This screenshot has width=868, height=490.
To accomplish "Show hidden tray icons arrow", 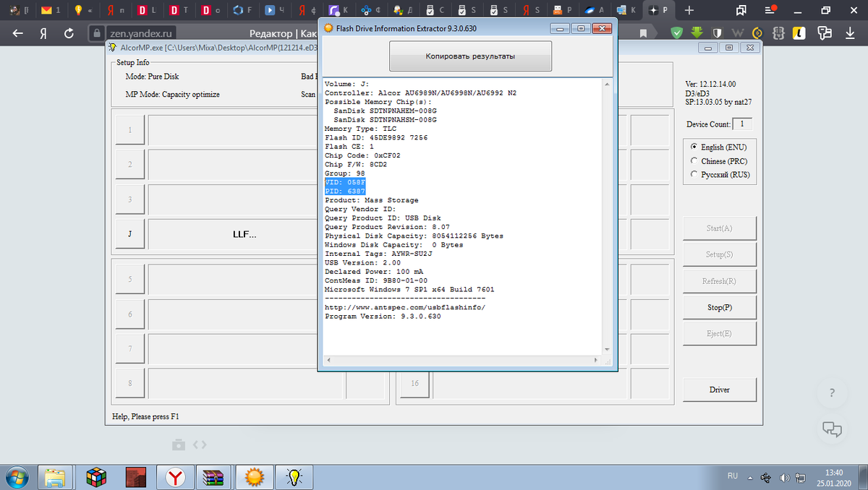I will (750, 477).
